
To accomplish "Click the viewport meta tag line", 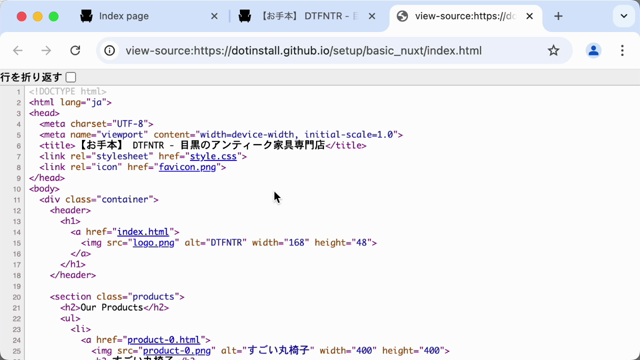I will pyautogui.click(x=221, y=135).
